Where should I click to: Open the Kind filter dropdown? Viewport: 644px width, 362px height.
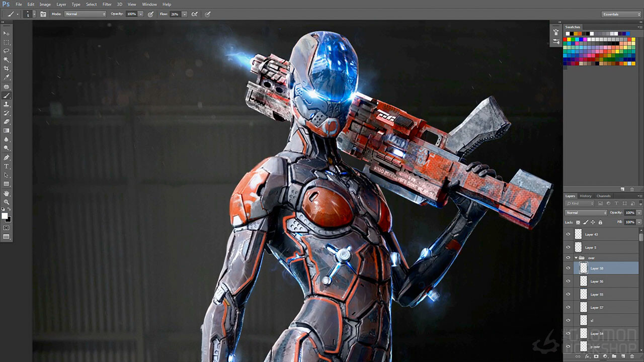coord(580,203)
